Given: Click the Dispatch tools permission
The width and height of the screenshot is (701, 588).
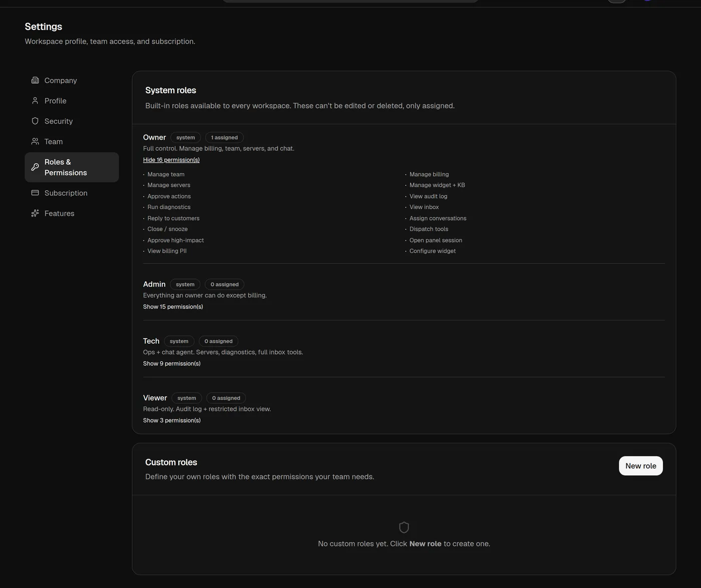Looking at the screenshot, I should [x=429, y=229].
